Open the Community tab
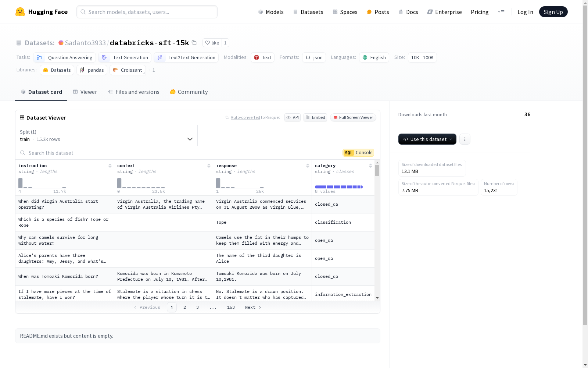 pos(189,92)
